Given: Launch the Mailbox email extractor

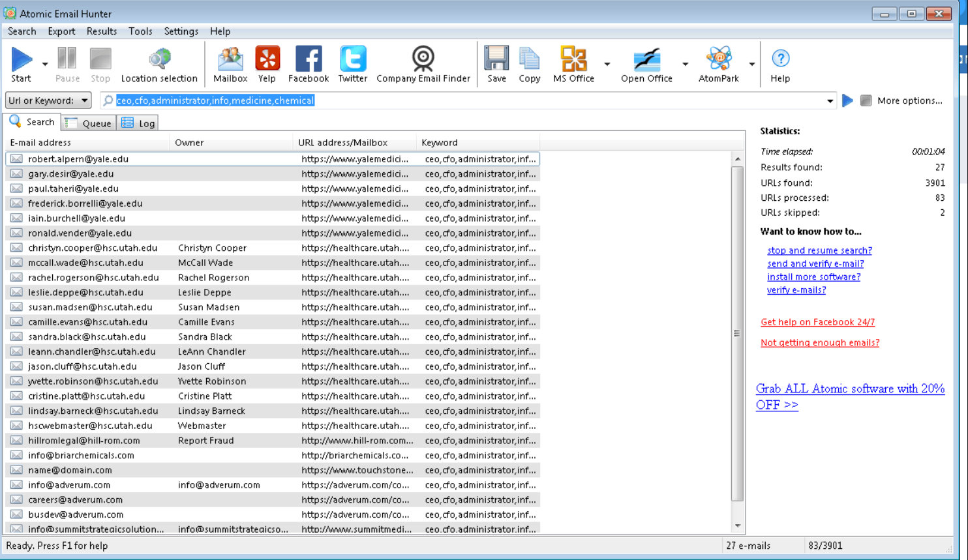Looking at the screenshot, I should pos(230,63).
